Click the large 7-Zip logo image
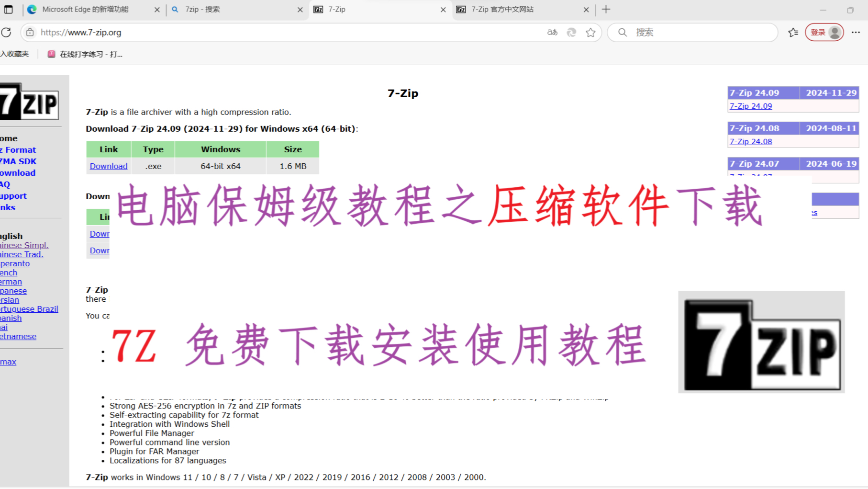868x489 pixels. click(761, 342)
